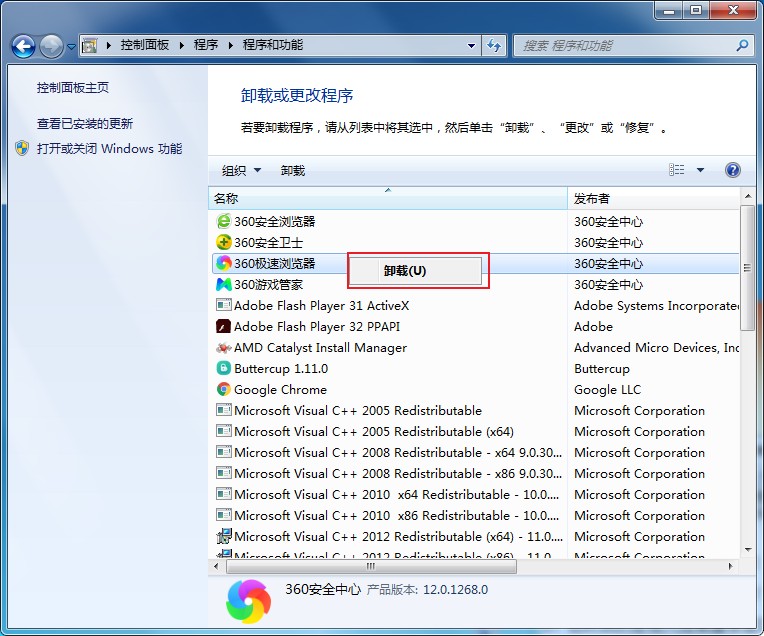
Task: Click the vertical scrollbar thumb
Action: (x=746, y=268)
